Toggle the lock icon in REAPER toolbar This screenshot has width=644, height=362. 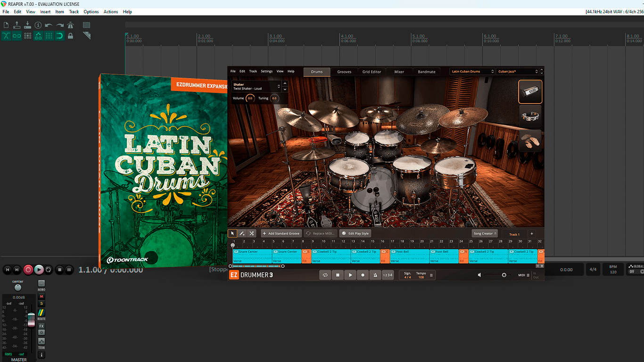coord(71,36)
